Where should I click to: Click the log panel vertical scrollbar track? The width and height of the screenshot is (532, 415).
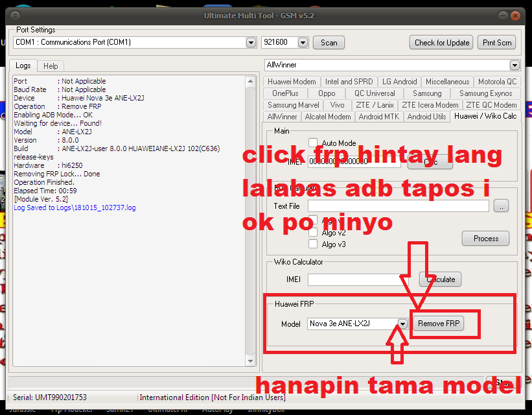pyautogui.click(x=250, y=220)
